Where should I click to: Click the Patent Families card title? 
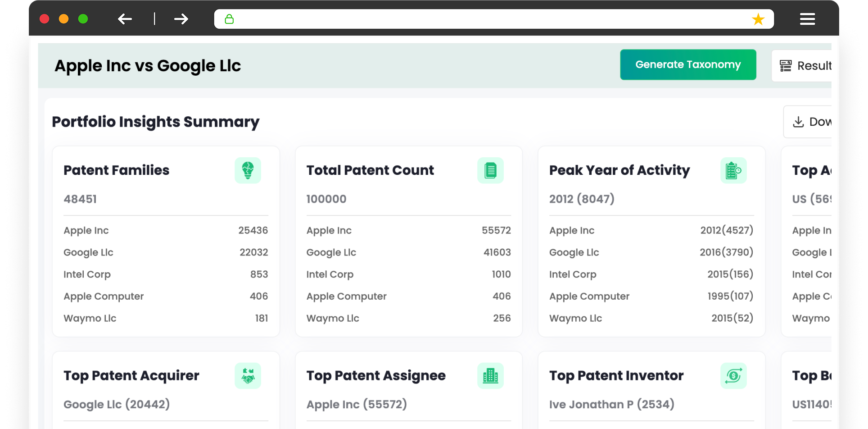coord(116,170)
